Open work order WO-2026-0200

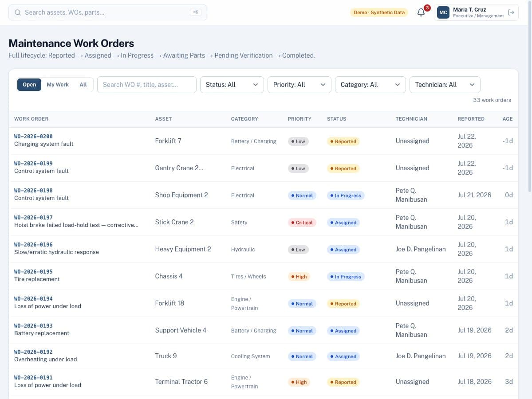(x=33, y=136)
